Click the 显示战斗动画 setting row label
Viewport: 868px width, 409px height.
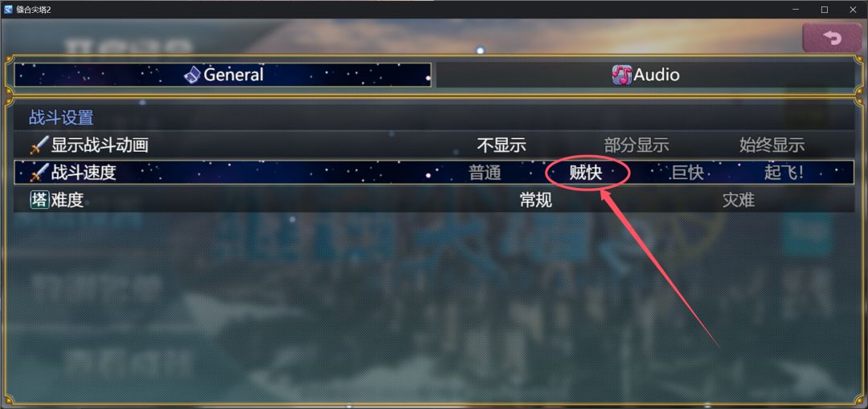(x=100, y=145)
